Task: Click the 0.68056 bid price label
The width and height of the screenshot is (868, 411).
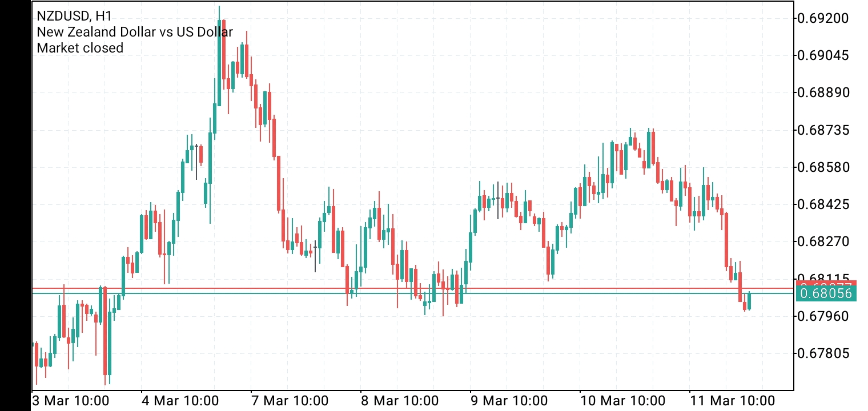Action: click(x=826, y=293)
